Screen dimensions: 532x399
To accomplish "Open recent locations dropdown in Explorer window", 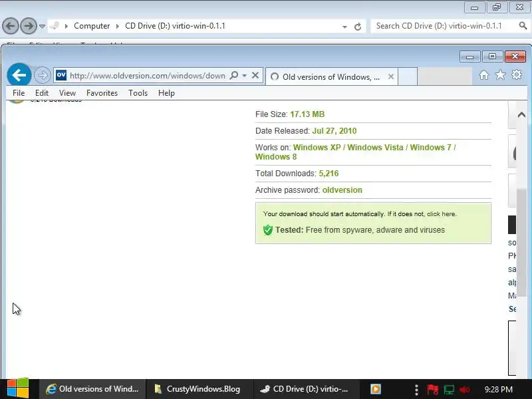I will [42, 26].
